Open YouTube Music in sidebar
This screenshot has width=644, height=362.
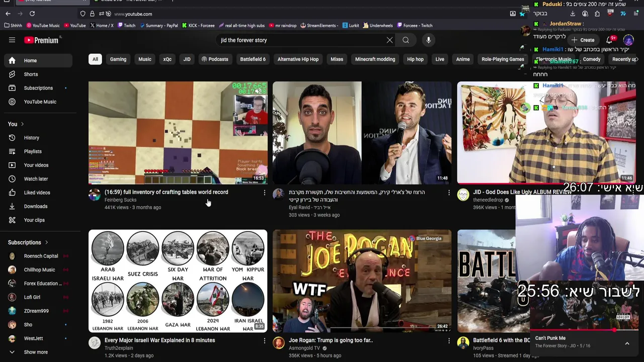coord(38,102)
